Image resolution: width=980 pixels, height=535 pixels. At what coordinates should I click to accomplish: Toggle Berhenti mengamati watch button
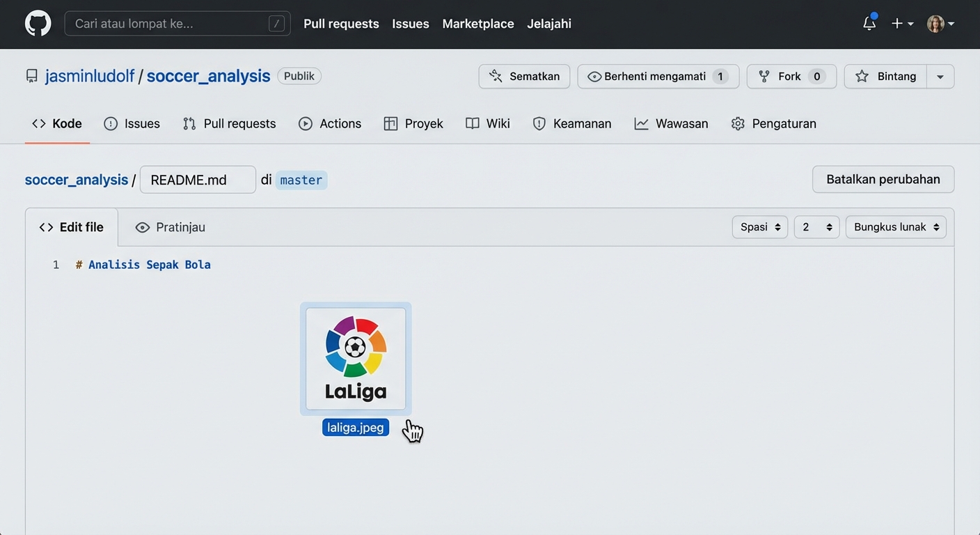(658, 77)
